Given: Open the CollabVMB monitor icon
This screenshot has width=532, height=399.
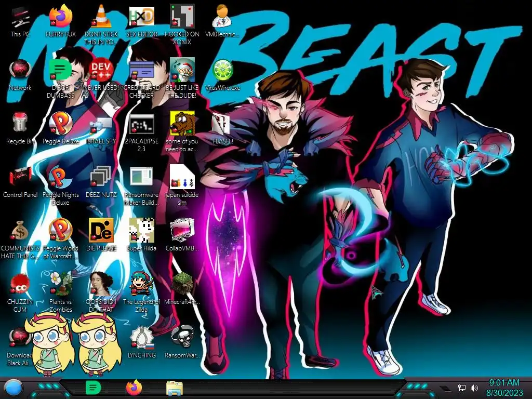Looking at the screenshot, I should coord(182,230).
